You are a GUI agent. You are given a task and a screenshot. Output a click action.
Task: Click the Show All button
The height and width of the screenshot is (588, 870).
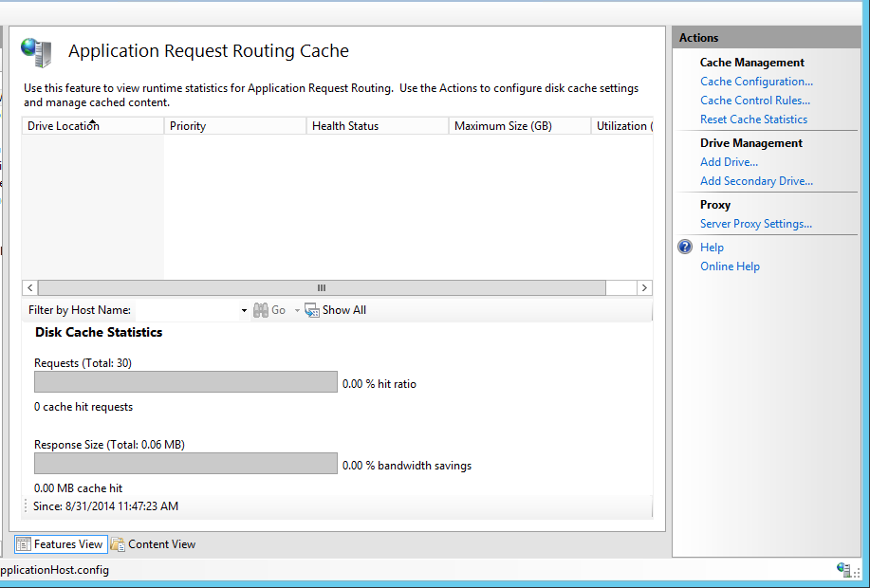(x=335, y=310)
